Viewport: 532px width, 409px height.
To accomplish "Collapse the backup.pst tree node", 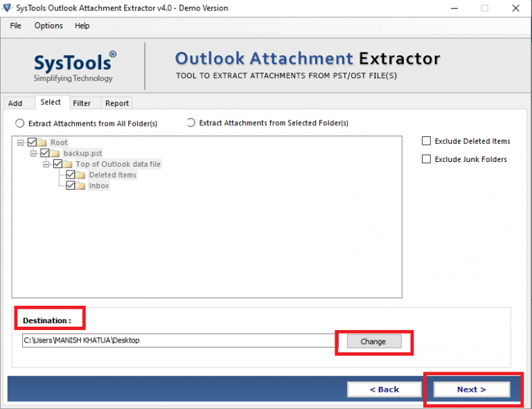I will coord(33,153).
